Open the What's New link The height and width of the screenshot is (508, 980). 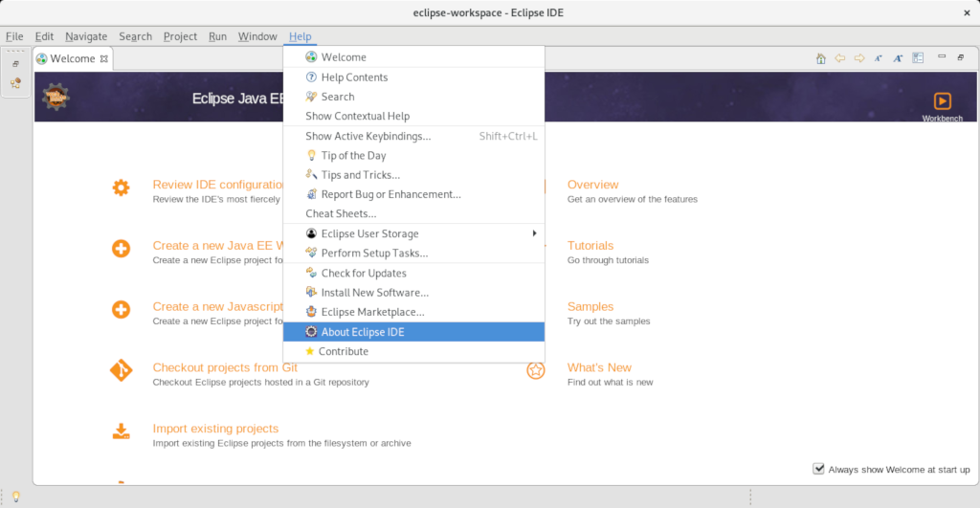pyautogui.click(x=599, y=367)
